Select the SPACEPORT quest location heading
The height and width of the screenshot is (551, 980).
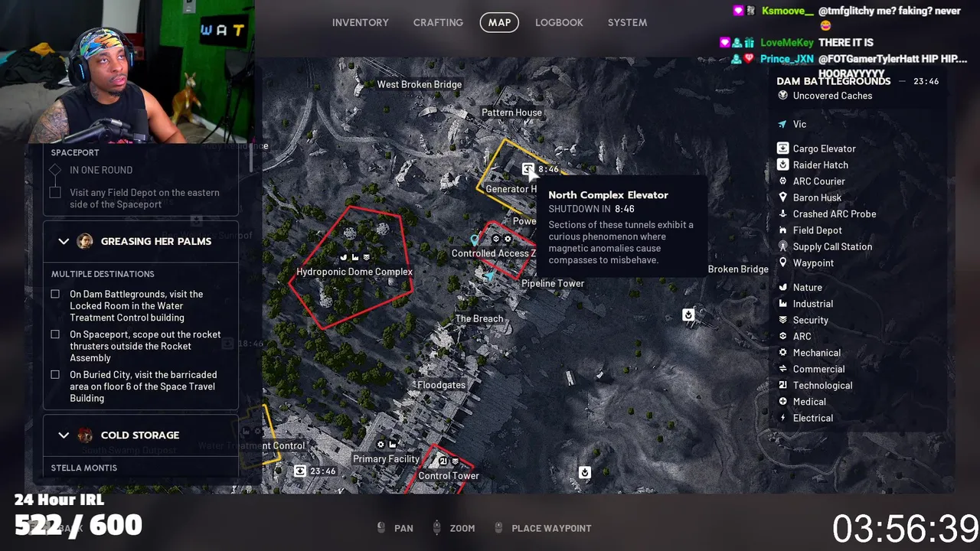(x=75, y=152)
